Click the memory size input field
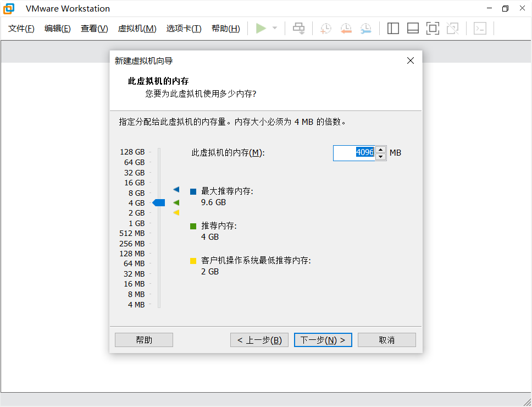Screen dimensions: 532x407 [x=354, y=153]
